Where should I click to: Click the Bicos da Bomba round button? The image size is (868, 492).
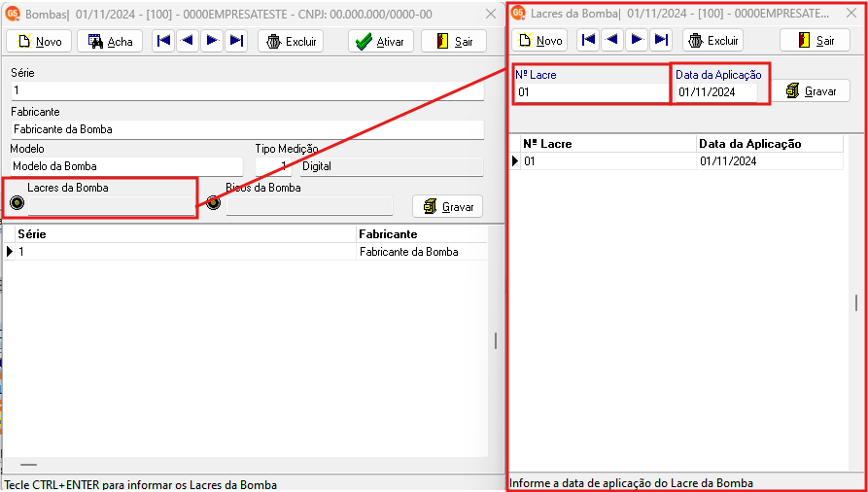point(214,203)
